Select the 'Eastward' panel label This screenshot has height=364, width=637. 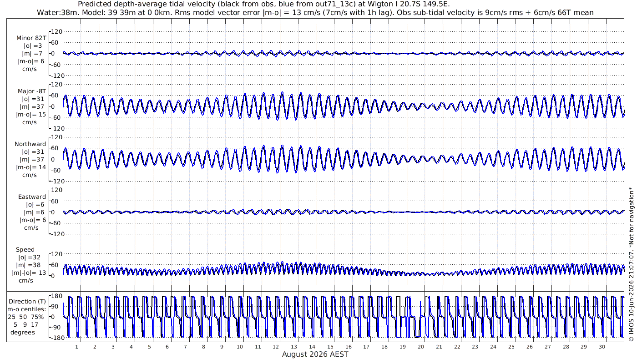pos(32,197)
